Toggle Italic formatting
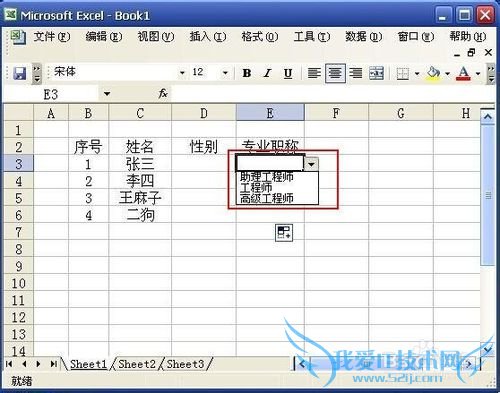 point(267,73)
